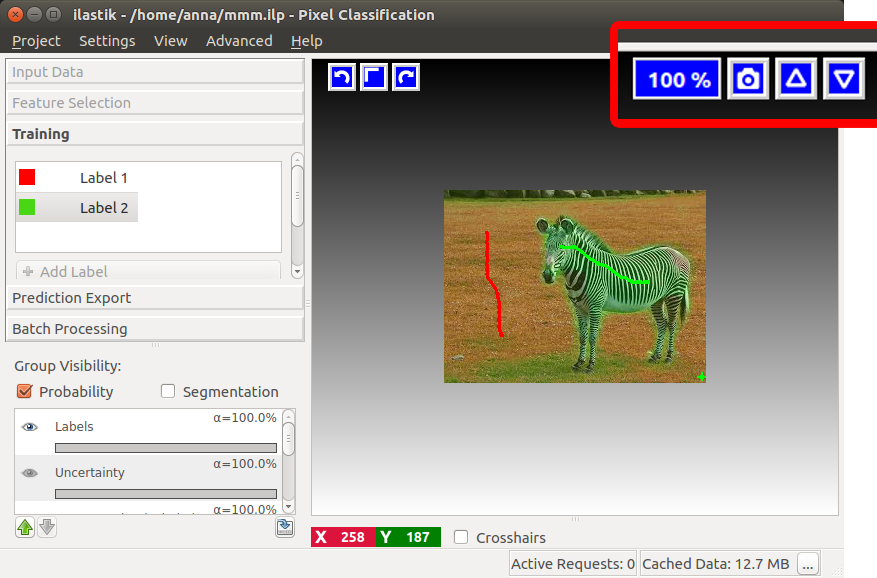Click the red color swatch of Label 1
Viewport: 877px width, 578px height.
[x=27, y=177]
